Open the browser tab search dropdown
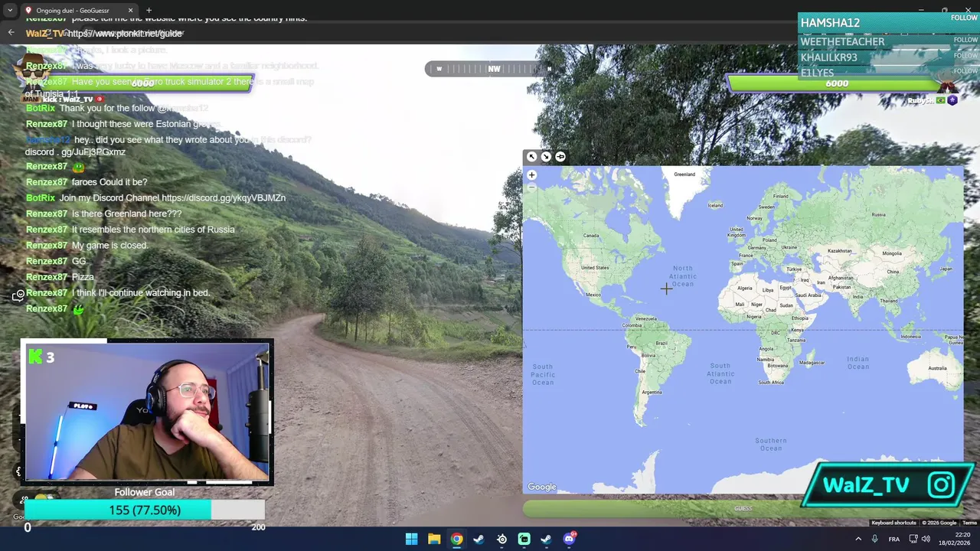Screen dimensions: 980x551 point(10,10)
